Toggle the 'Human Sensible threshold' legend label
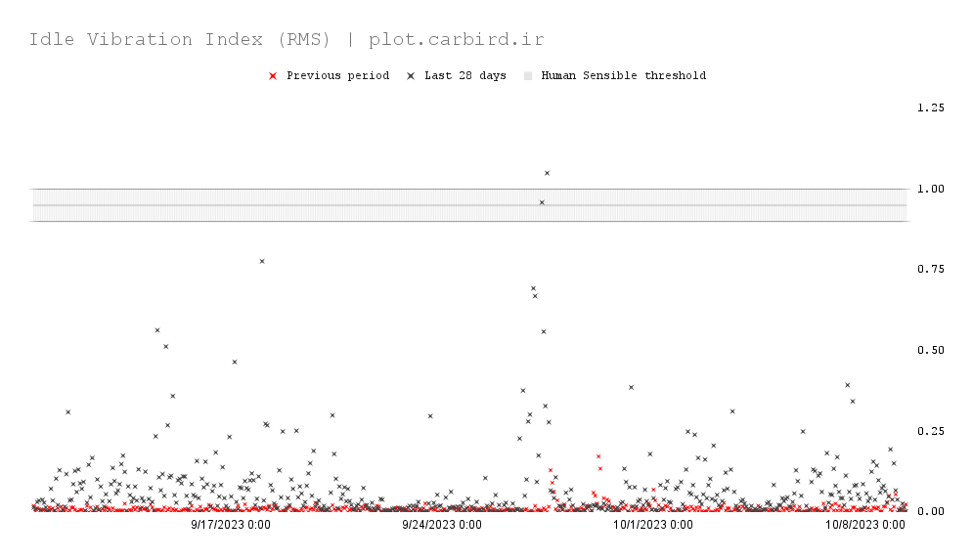 (623, 76)
